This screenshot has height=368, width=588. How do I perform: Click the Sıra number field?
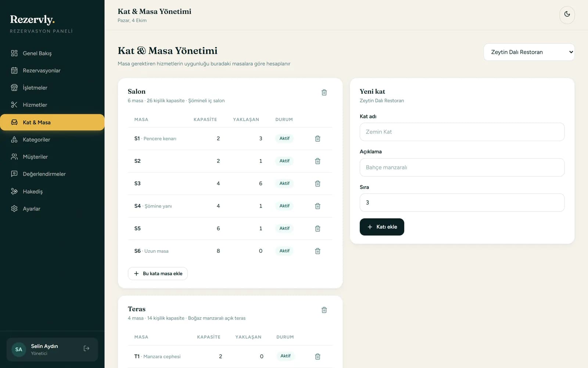(x=462, y=203)
